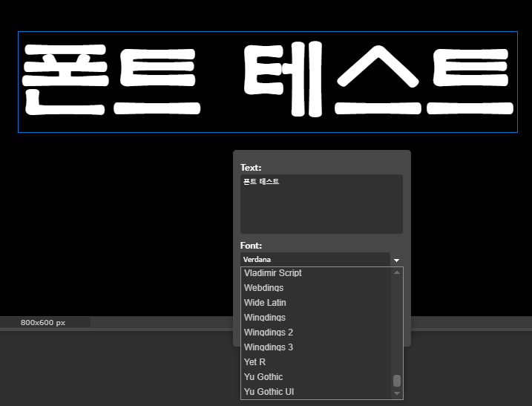Choose Yu Gothic UI font
Screen dimensions: 532x406
point(315,392)
